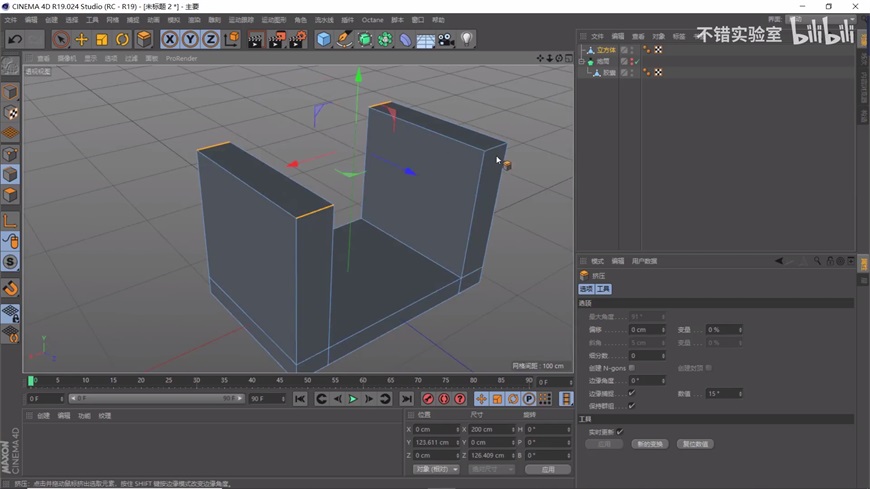The height and width of the screenshot is (489, 870).
Task: Enable the 创建 N-gons checkbox
Action: pos(632,368)
